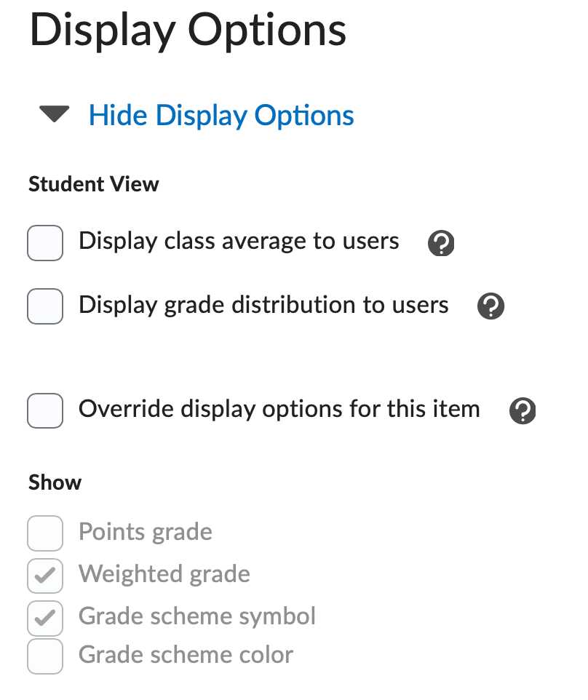Click the Weighted grade checkbox
This screenshot has height=700, width=588.
point(44,575)
